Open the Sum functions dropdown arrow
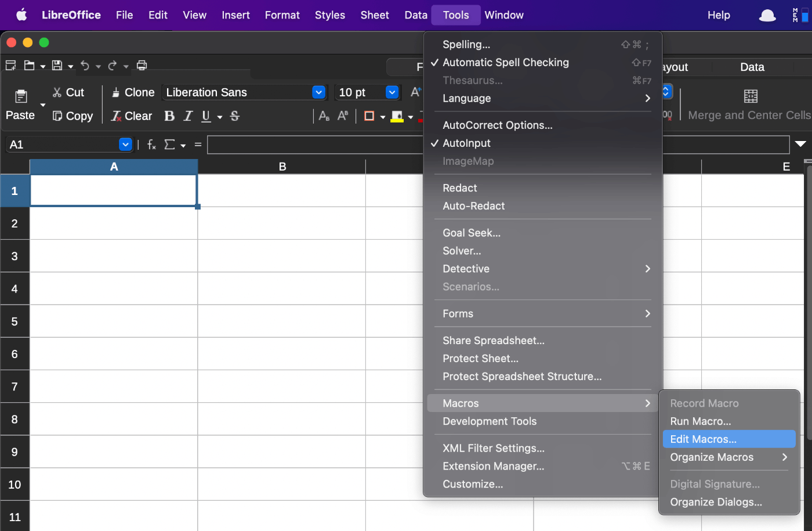 183,145
